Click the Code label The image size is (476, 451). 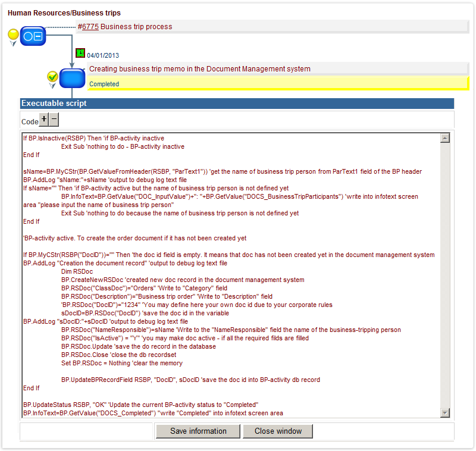click(30, 122)
